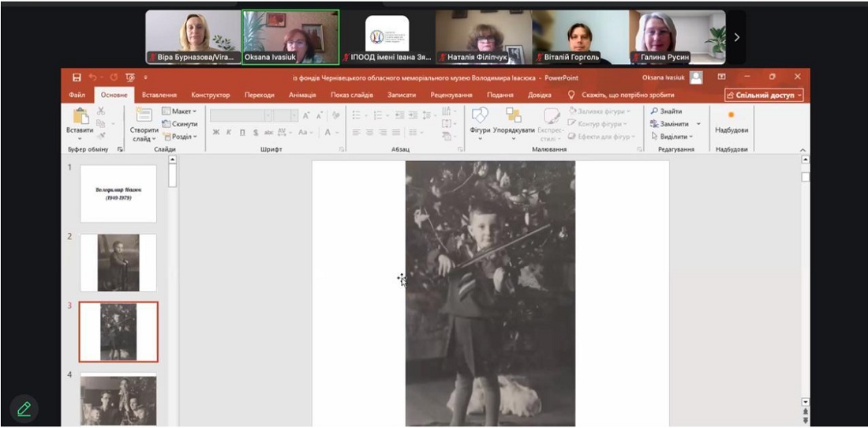Open the Анімація ribbon tab
The image size is (868, 428).
pyautogui.click(x=302, y=96)
